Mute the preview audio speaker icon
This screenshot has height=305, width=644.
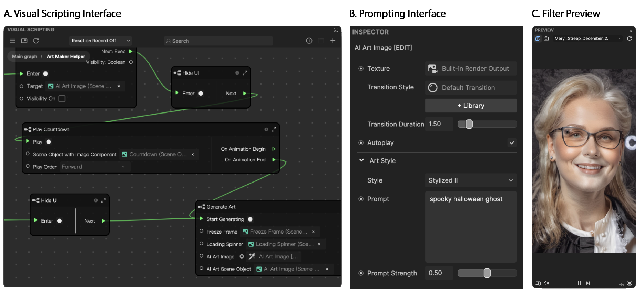tap(546, 283)
